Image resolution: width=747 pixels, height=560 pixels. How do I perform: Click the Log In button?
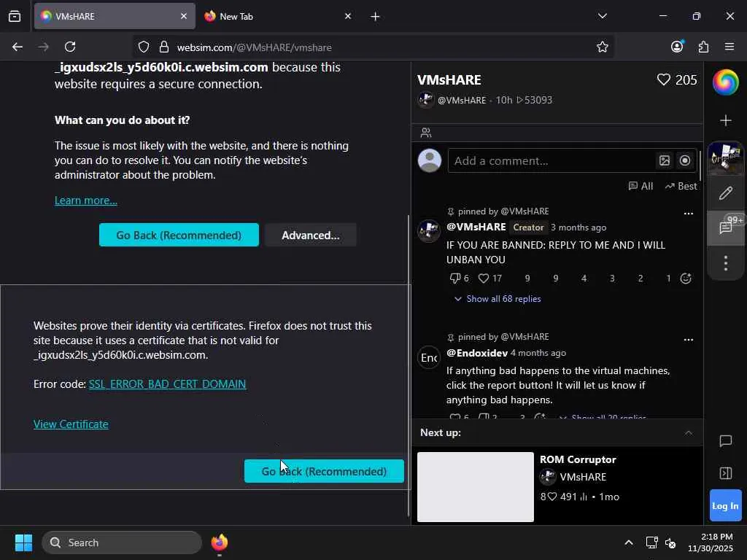[x=725, y=506]
